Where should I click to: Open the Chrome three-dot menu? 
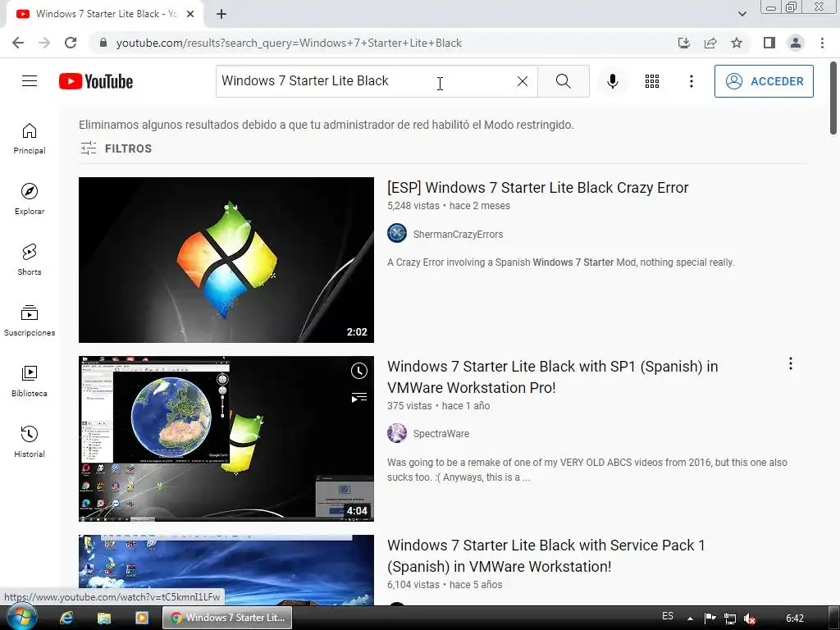[822, 43]
